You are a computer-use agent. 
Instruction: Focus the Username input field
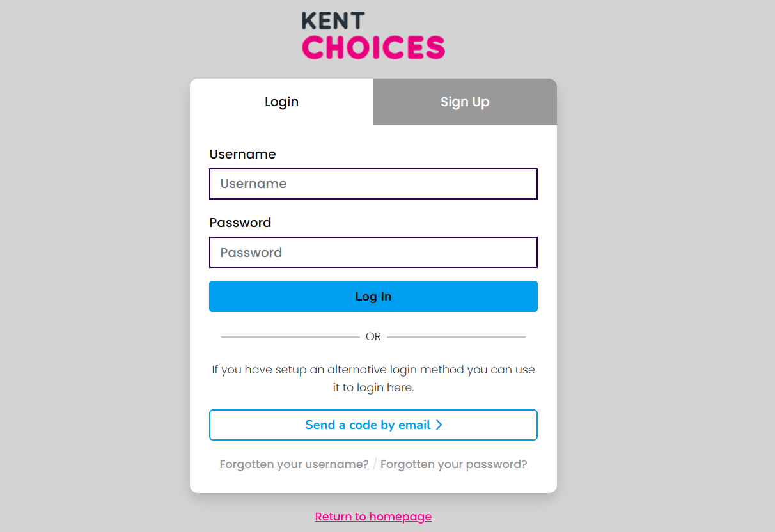[x=373, y=184]
